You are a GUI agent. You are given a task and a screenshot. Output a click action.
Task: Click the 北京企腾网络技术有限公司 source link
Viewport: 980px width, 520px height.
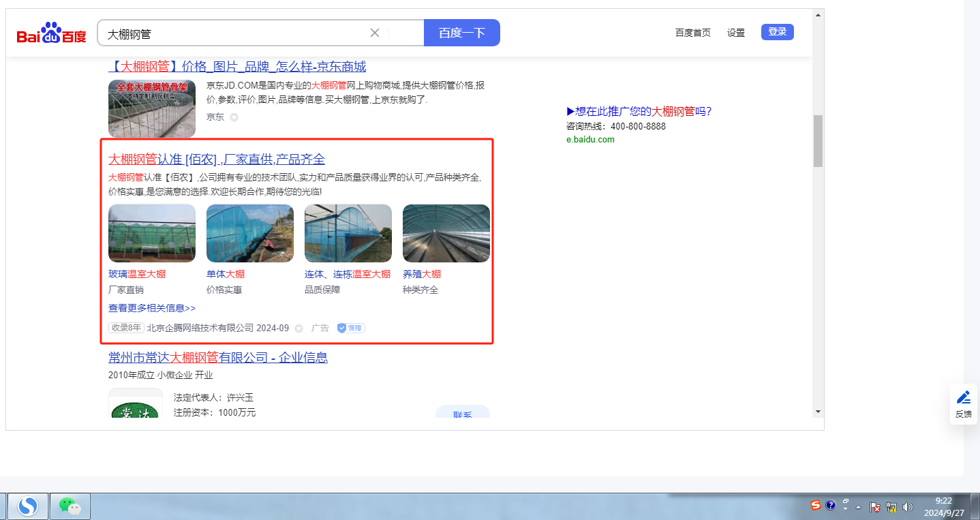click(200, 328)
